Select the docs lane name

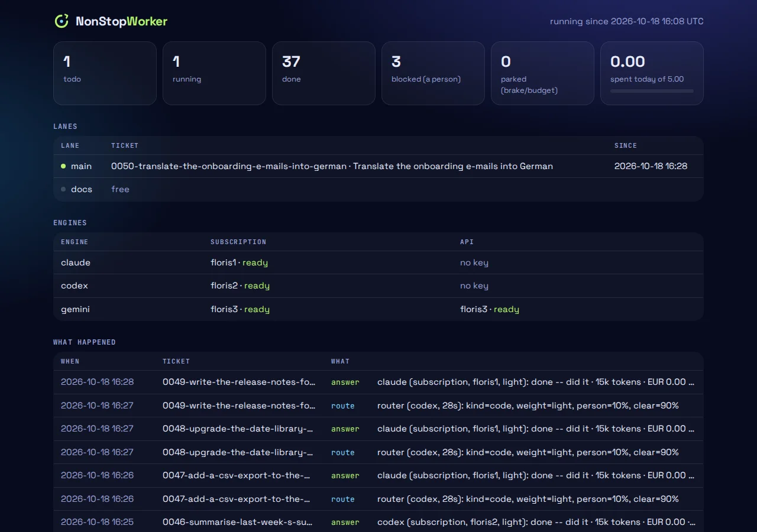click(82, 189)
